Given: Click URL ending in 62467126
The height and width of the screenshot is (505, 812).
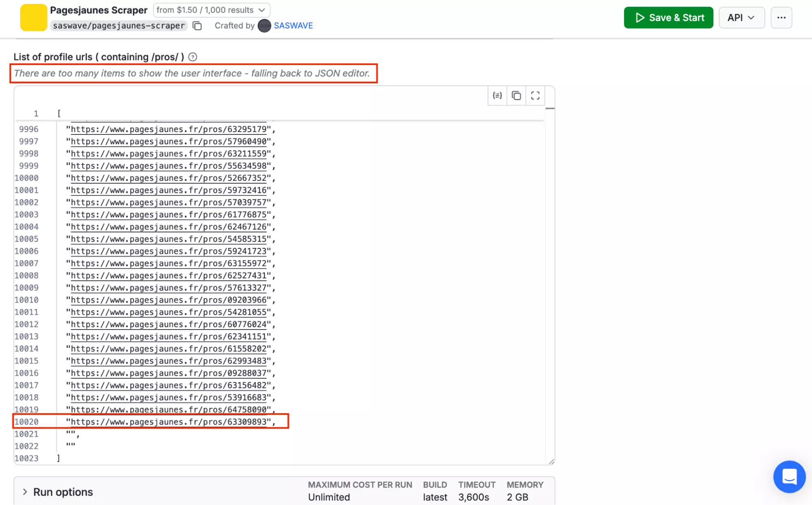Looking at the screenshot, I should 169,227.
